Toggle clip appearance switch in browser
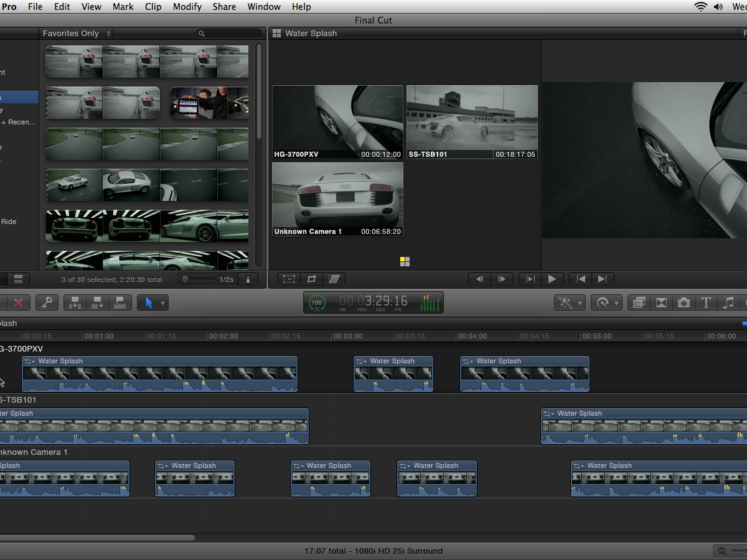Image resolution: width=747 pixels, height=560 pixels. (x=248, y=279)
